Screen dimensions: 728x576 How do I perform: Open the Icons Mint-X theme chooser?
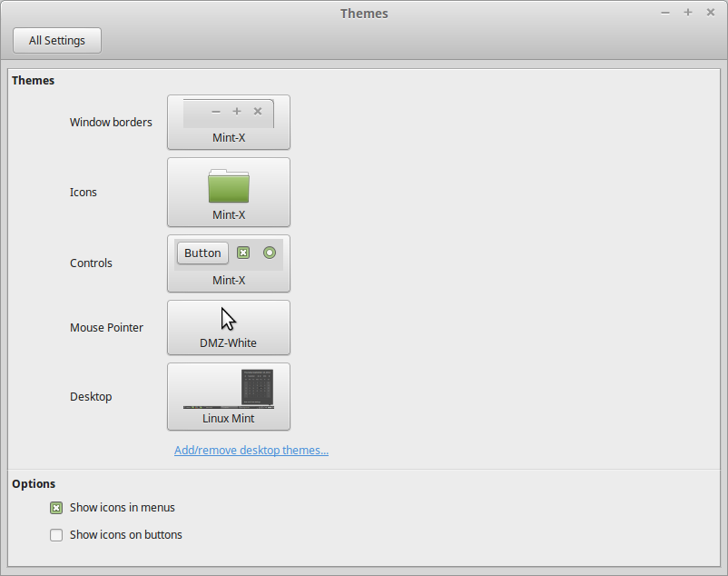pos(229,192)
